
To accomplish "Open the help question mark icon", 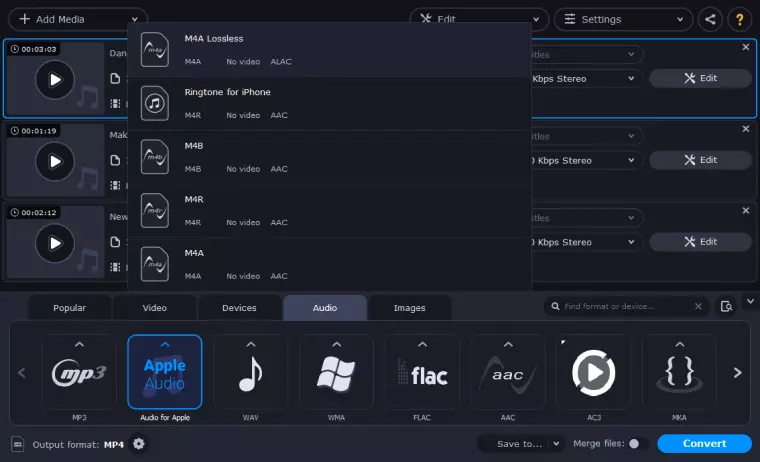I will coord(740,19).
